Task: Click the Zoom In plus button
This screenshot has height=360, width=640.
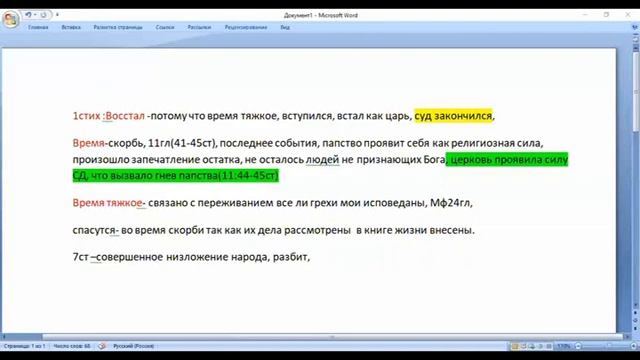Action: click(634, 347)
